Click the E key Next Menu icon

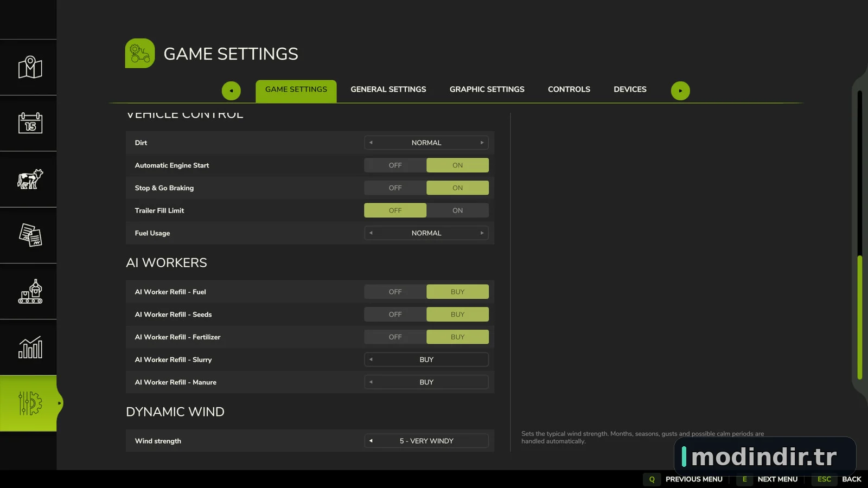coord(744,479)
